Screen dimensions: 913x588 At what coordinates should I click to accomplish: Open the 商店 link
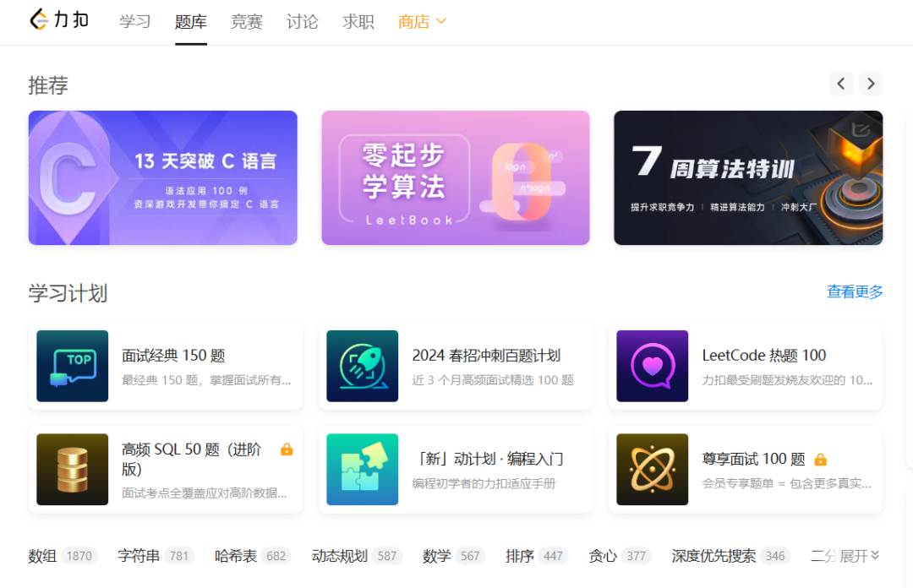413,21
